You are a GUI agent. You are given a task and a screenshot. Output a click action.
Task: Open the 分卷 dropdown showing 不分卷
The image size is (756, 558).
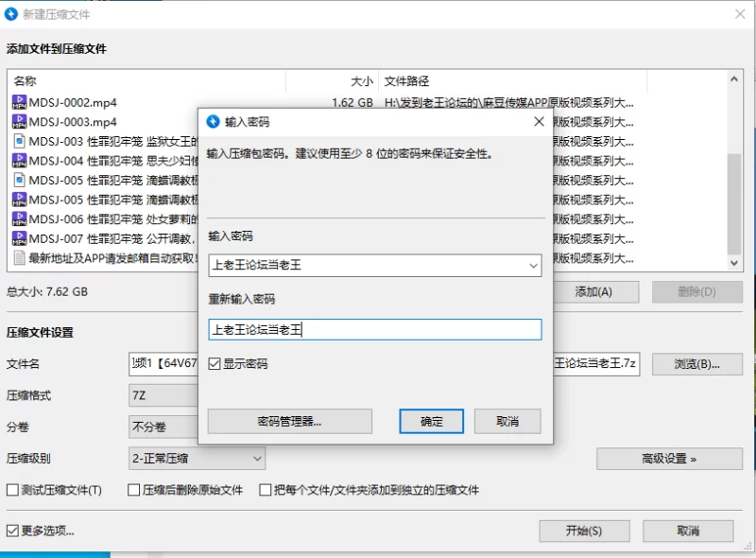click(x=163, y=427)
